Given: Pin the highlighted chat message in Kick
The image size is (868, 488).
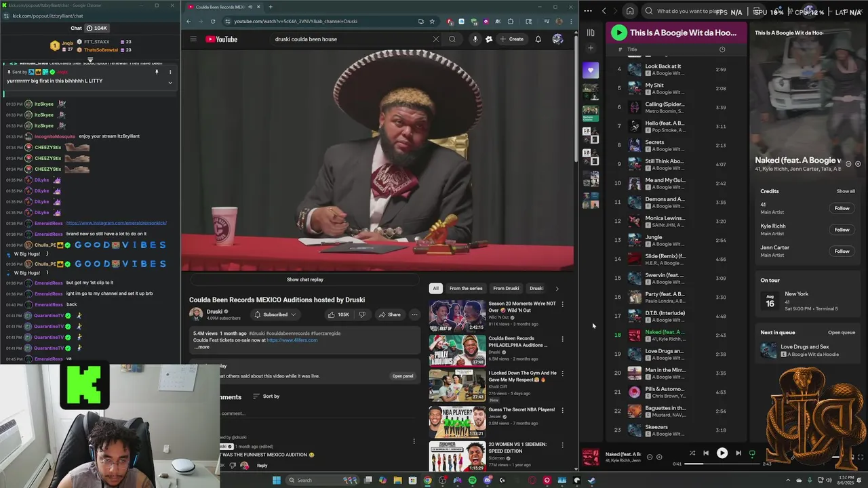Looking at the screenshot, I should point(157,72).
